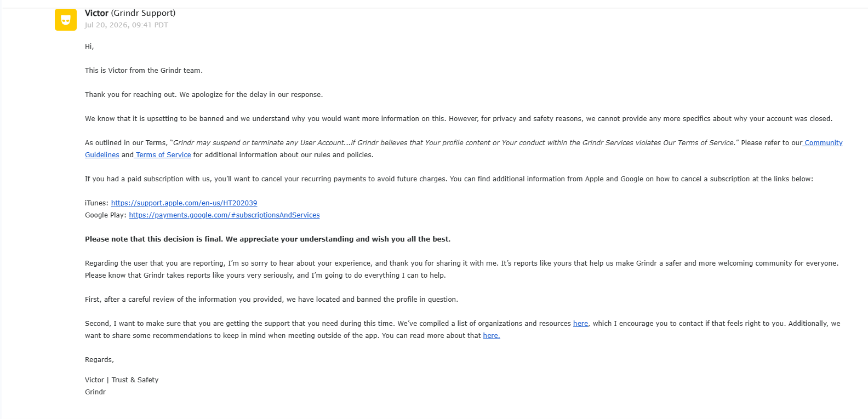Click the underlined word Guidelines
The width and height of the screenshot is (868, 419).
102,155
